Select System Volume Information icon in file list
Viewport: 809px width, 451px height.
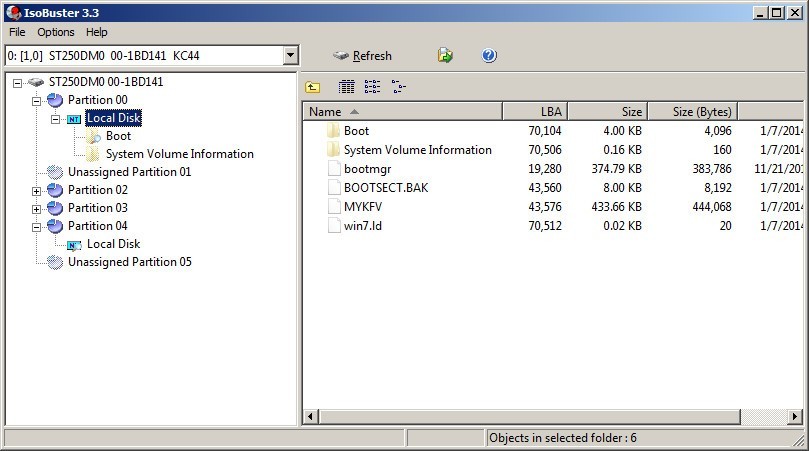tap(333, 150)
